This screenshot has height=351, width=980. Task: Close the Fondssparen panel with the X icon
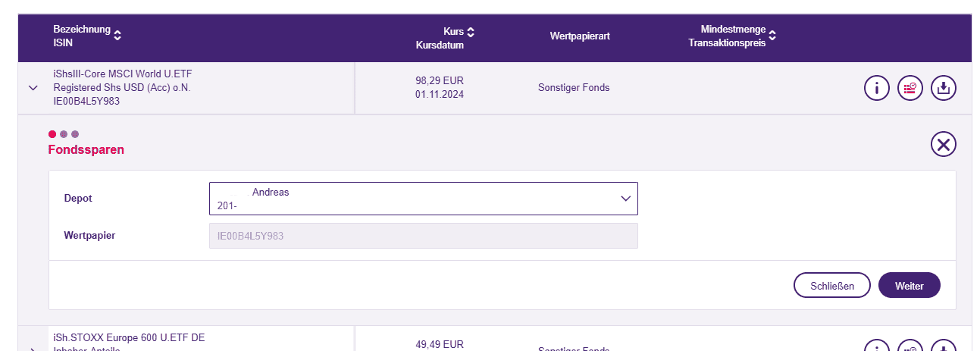(943, 144)
